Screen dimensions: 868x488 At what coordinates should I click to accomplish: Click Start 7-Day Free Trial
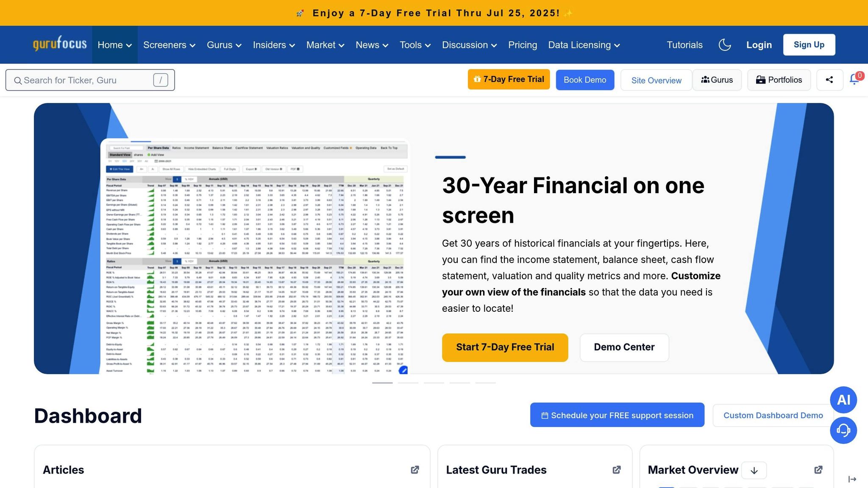tap(505, 347)
